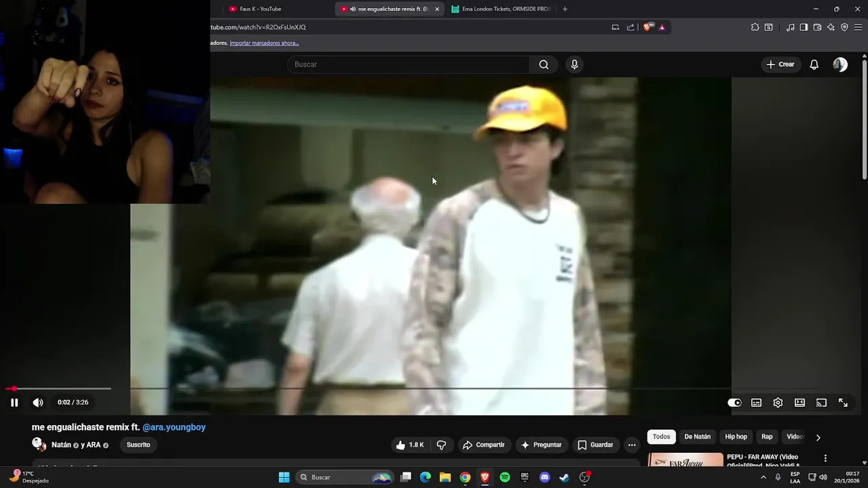Screen dimensions: 868x488
Task: Toggle the browser sidebar panel
Action: point(804,27)
